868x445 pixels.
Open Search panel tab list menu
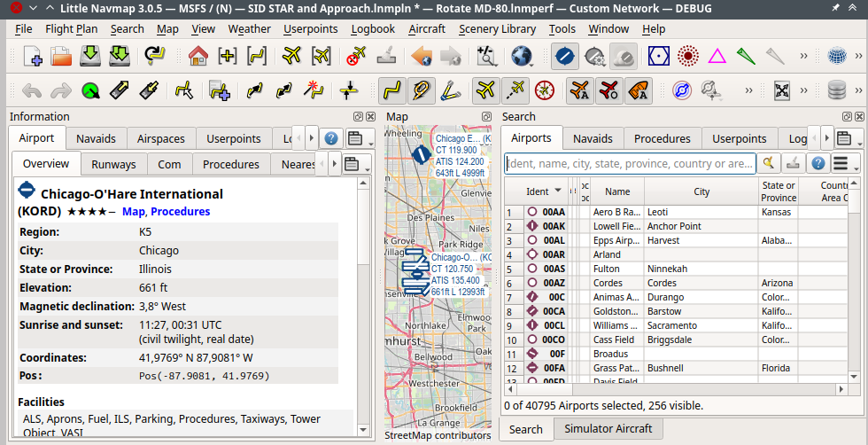847,138
